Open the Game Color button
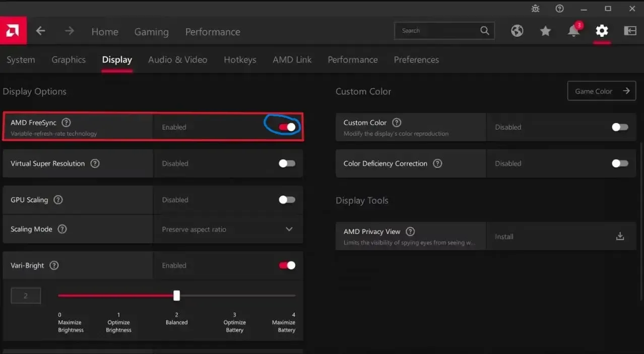 pyautogui.click(x=601, y=91)
